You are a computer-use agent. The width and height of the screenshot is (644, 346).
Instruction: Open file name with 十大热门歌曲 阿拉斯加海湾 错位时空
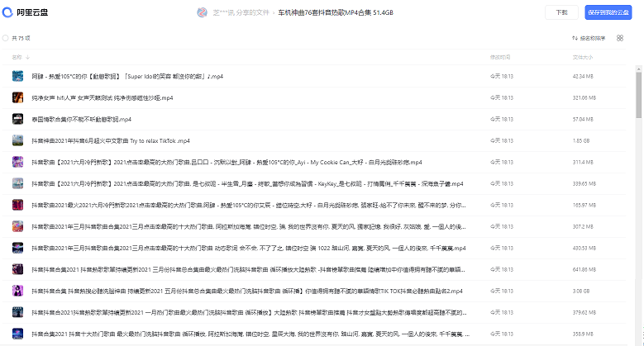pos(249,226)
